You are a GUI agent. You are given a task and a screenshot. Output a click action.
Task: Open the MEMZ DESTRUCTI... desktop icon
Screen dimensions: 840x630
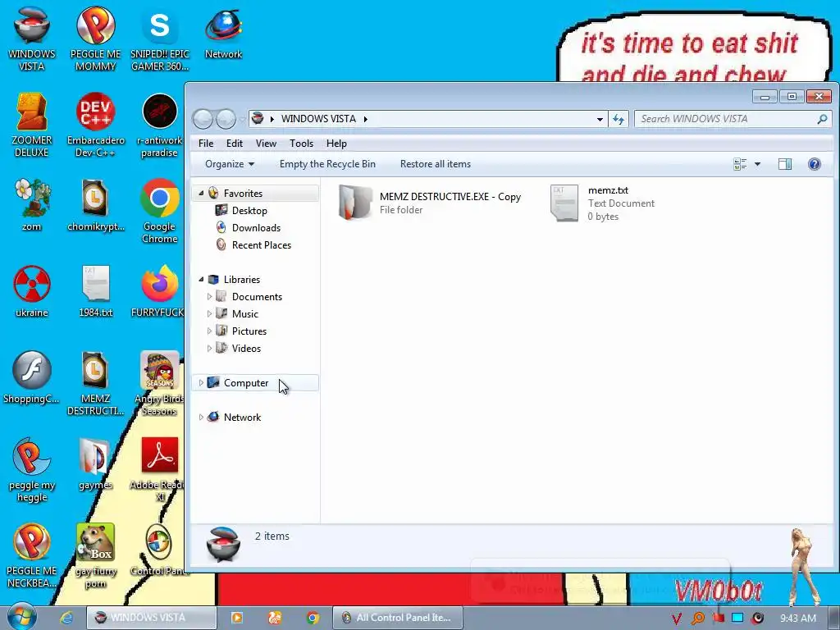pos(95,384)
